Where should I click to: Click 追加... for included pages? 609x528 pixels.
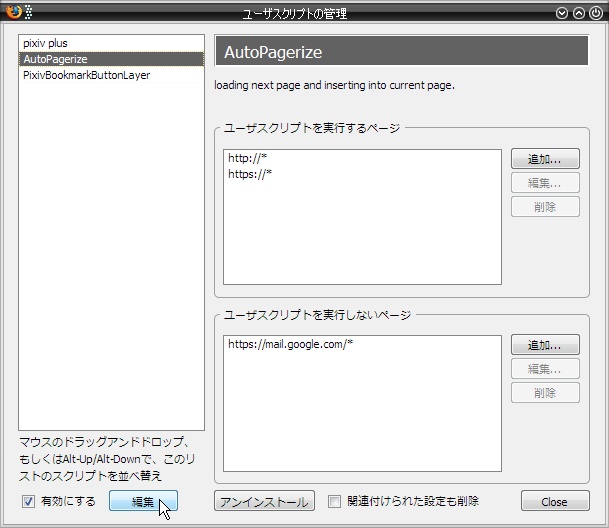point(545,159)
